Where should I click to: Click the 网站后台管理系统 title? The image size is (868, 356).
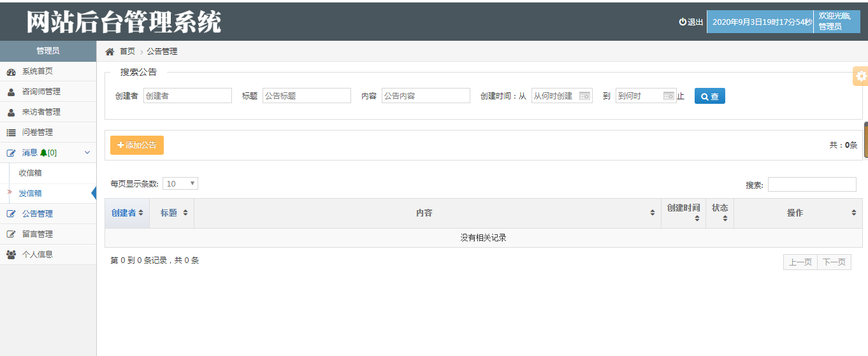click(124, 22)
